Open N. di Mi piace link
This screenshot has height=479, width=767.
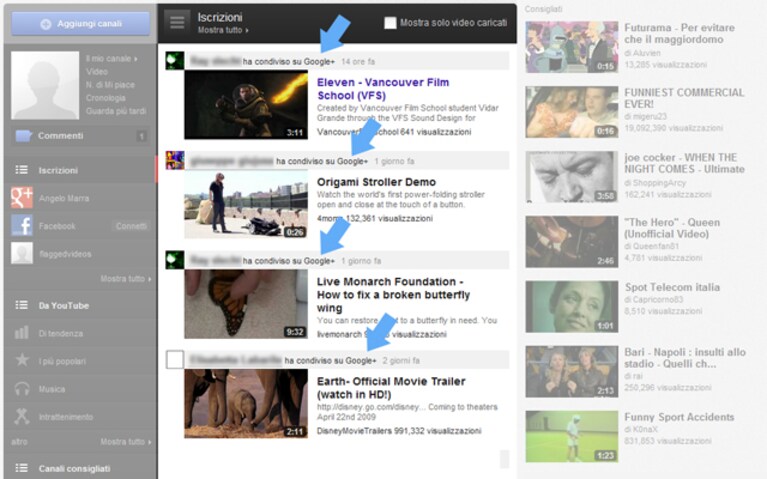(x=110, y=85)
